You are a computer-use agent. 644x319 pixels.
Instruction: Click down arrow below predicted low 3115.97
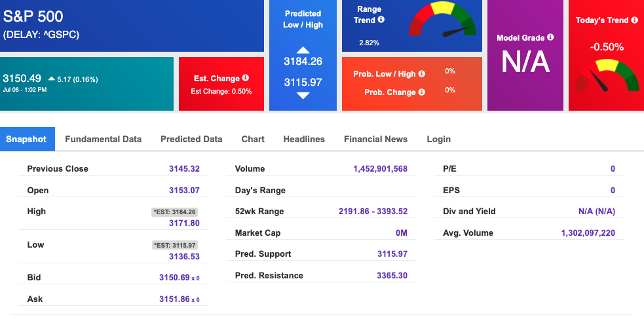click(x=303, y=96)
